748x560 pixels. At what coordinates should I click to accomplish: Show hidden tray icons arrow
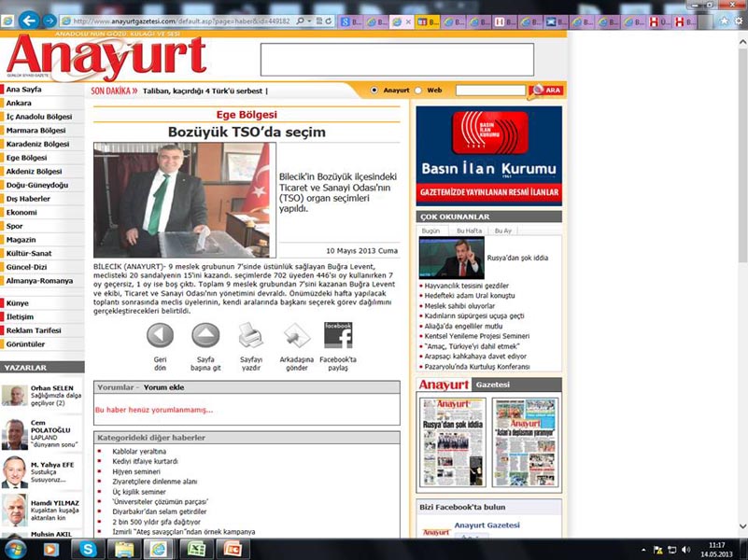click(x=644, y=550)
